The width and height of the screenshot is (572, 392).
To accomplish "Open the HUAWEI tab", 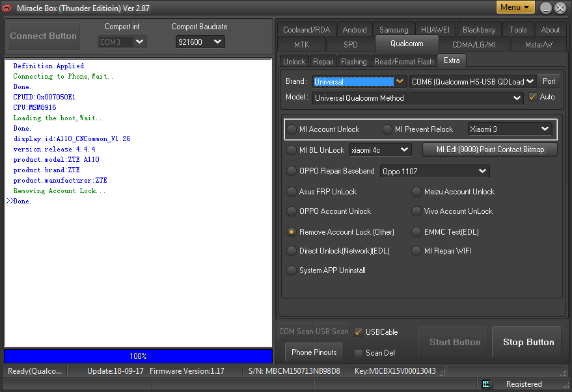I will tap(435, 30).
